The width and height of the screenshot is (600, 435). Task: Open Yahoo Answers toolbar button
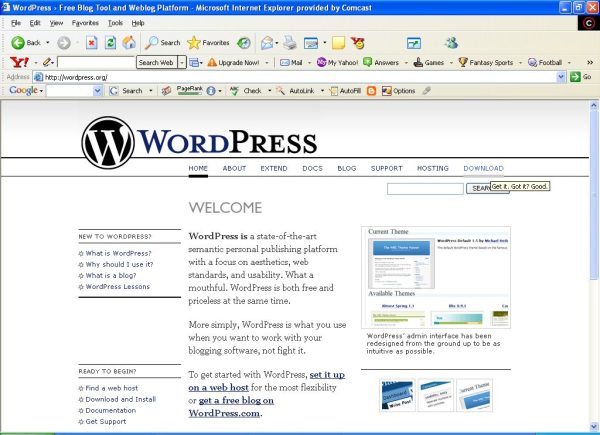381,62
